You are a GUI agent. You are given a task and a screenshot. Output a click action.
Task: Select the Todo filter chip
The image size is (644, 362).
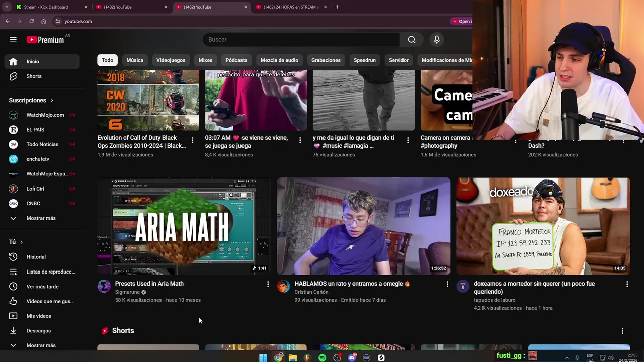[x=108, y=60]
